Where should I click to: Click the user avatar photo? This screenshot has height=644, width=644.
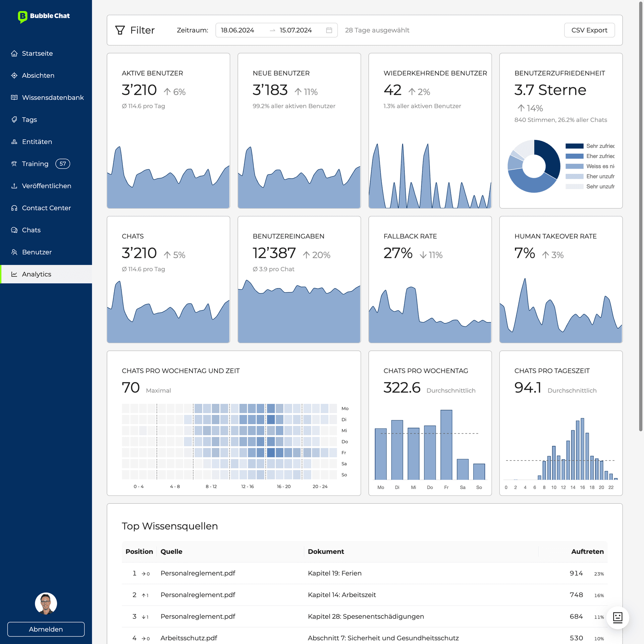[x=46, y=603]
